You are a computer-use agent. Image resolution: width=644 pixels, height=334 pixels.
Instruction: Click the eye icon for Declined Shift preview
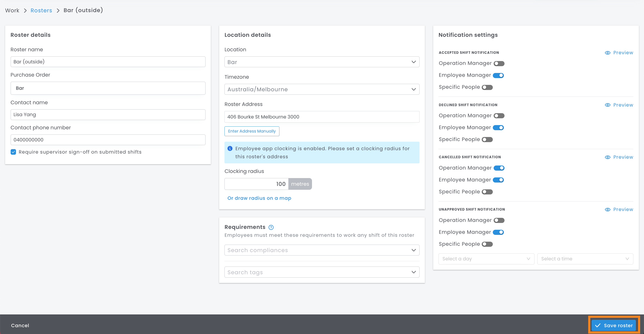click(x=608, y=105)
